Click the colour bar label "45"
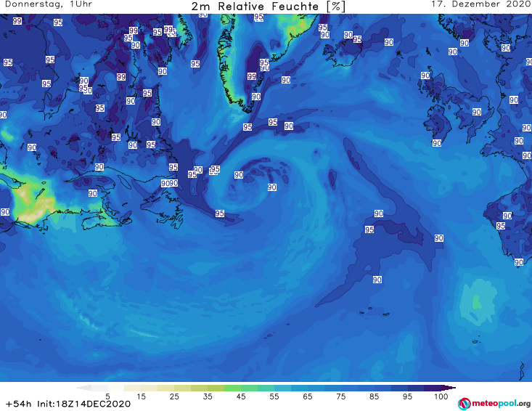This screenshot has width=532, height=411. pyautogui.click(x=241, y=396)
